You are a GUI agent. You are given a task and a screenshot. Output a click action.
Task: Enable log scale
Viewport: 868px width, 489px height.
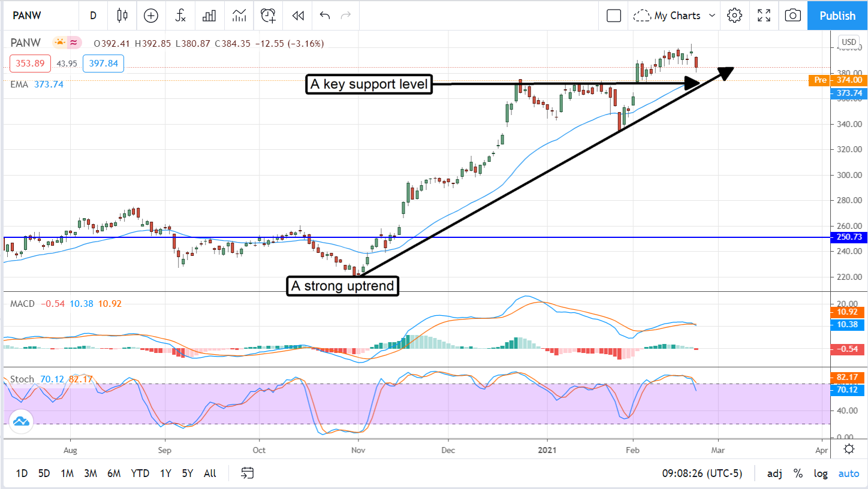click(821, 473)
